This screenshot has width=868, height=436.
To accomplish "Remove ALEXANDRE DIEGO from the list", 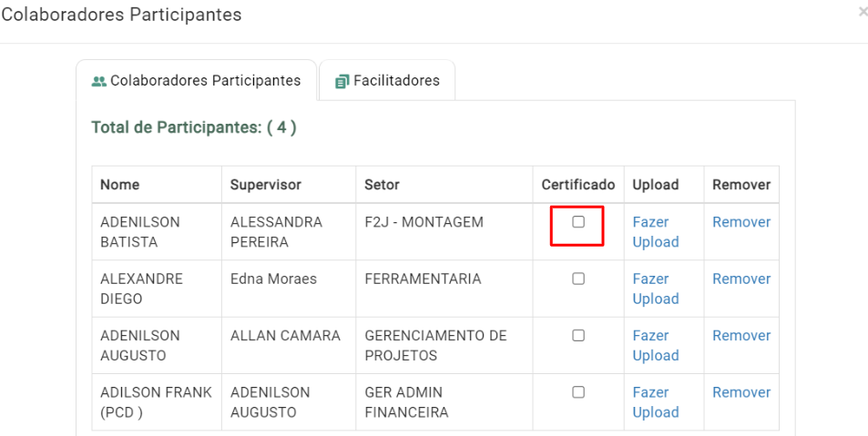I will click(741, 279).
